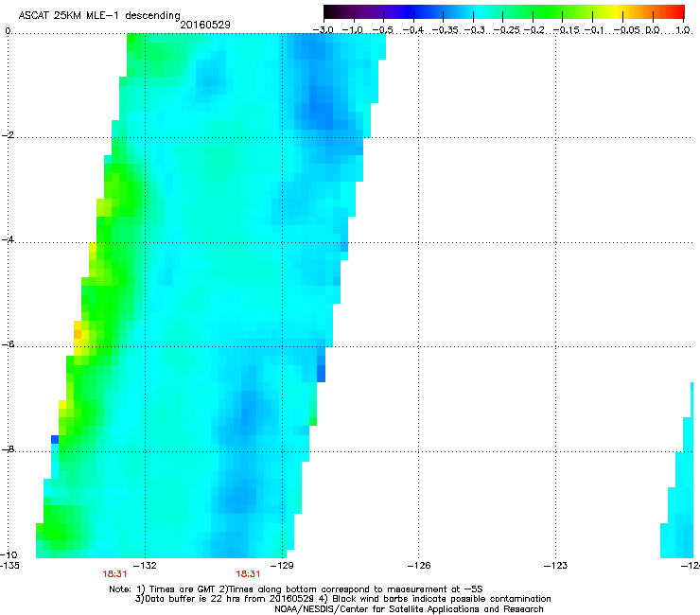Click the bright green cell on the swath's right edge
700x615 pixels.
[313, 421]
